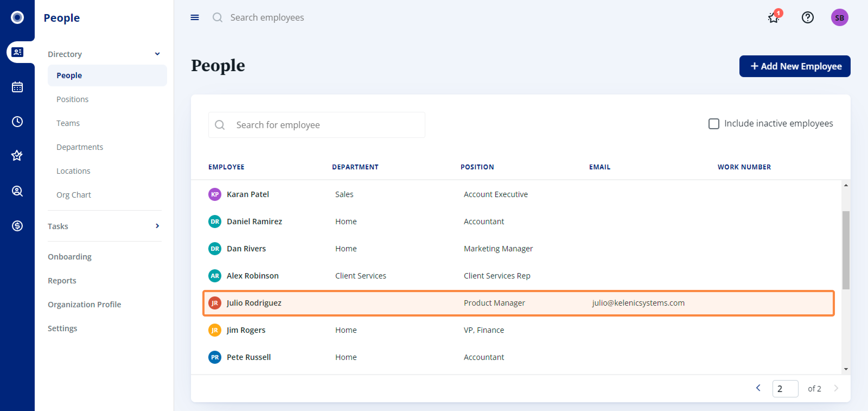Sort by the Email column header
Screen dimensions: 868x411
coord(599,167)
